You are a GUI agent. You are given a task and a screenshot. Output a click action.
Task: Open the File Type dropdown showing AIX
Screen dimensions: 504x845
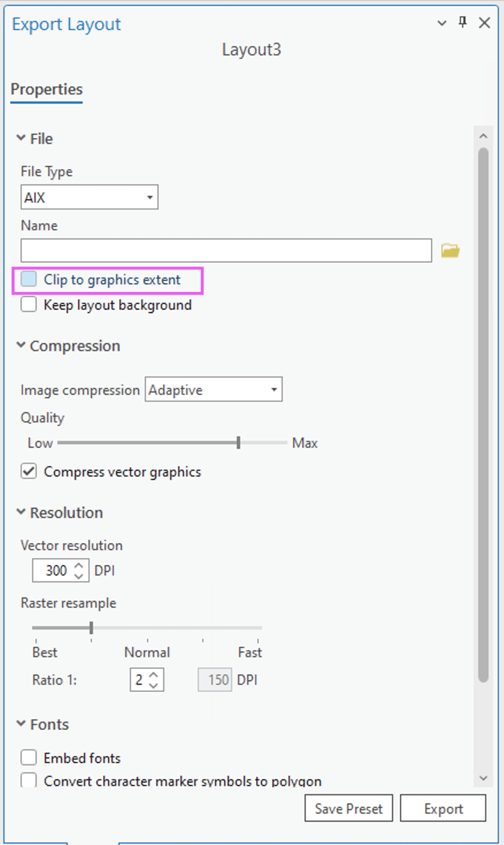(x=89, y=198)
